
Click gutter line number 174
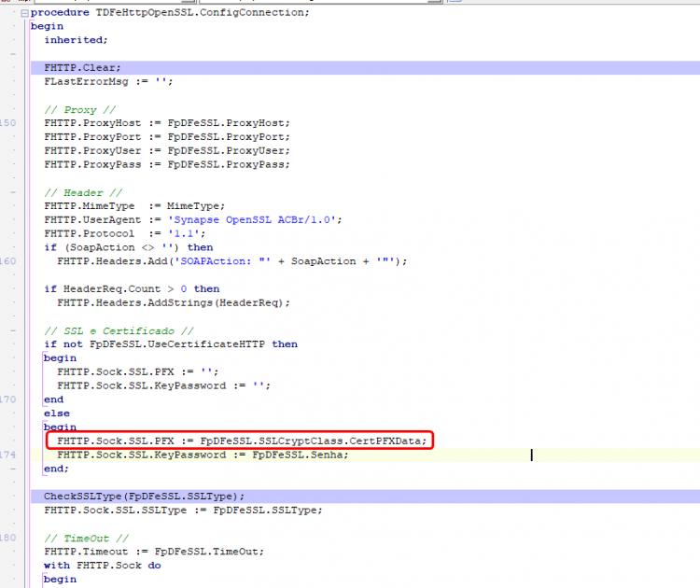tap(8, 455)
